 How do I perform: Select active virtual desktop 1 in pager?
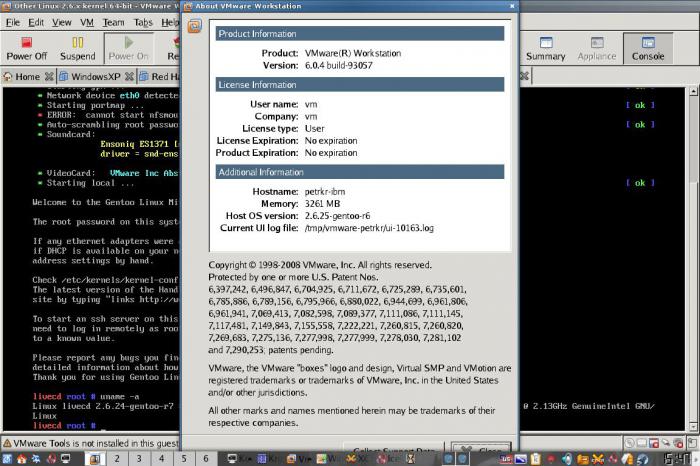click(x=95, y=458)
